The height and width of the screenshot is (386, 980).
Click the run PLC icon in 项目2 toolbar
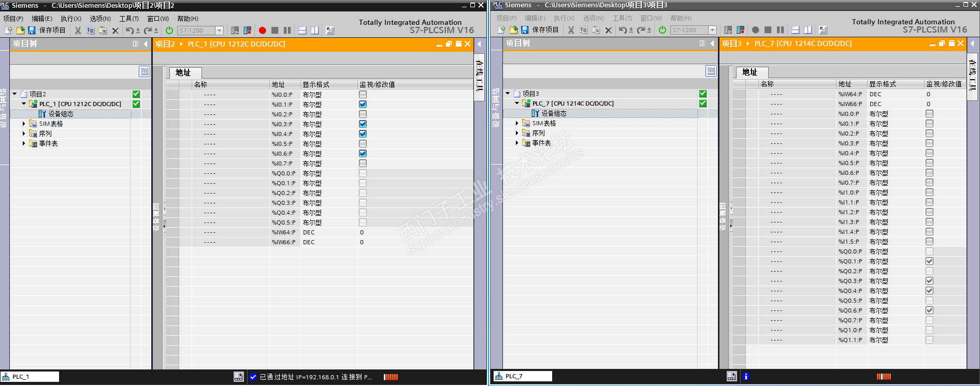coord(235,31)
